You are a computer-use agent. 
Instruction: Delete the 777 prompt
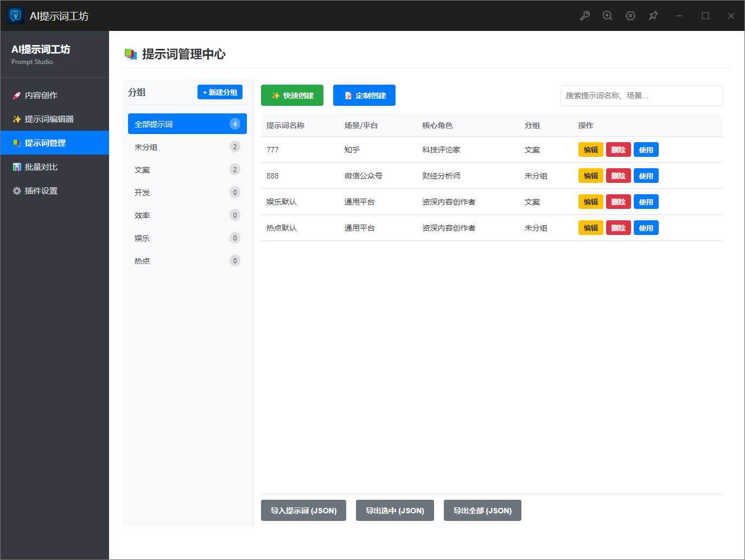618,150
